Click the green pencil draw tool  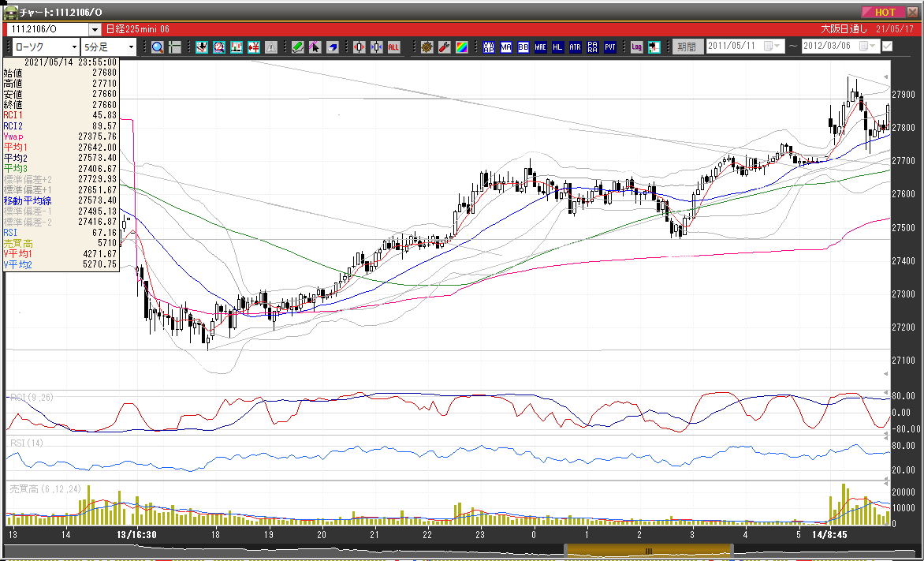point(297,47)
